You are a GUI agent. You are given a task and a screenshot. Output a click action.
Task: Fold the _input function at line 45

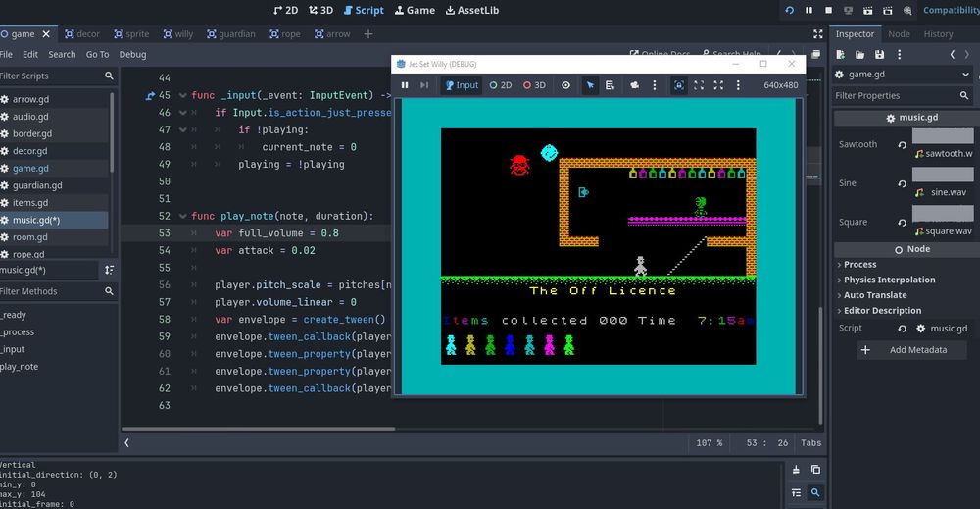click(182, 95)
